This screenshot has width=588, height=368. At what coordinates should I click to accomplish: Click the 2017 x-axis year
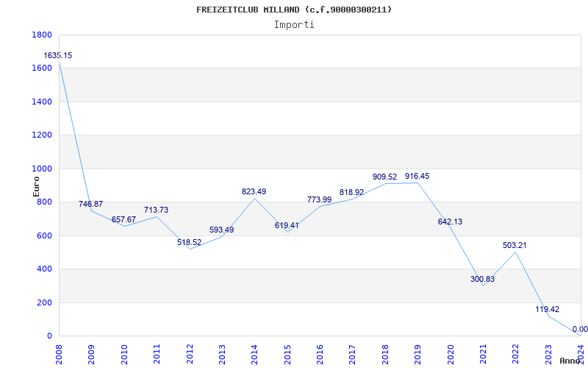[353, 355]
